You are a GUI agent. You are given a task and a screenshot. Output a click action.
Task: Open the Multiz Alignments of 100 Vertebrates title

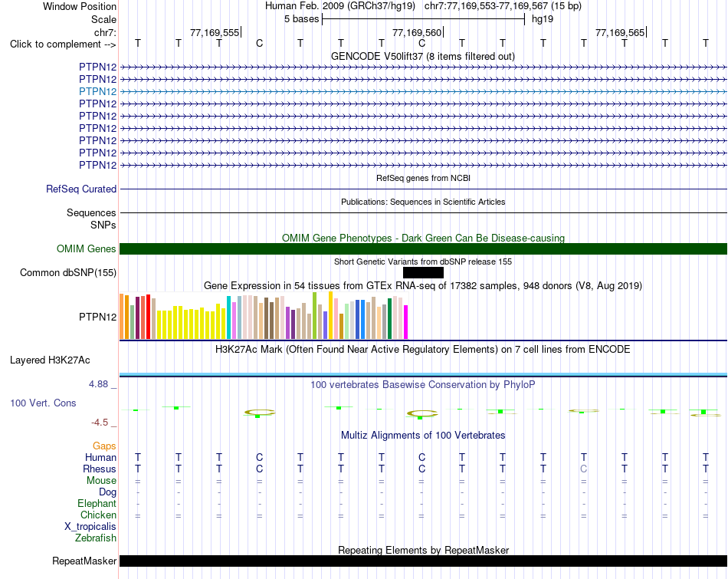(x=423, y=436)
